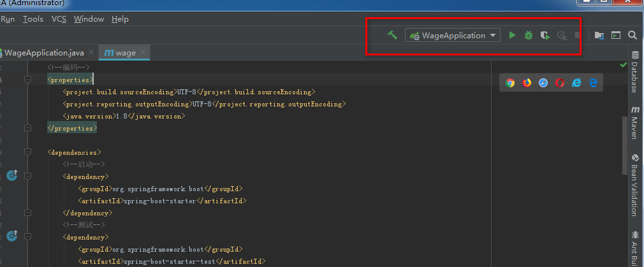Open the Project Structure folder icon
Image resolution: width=644 pixels, height=267 pixels.
599,35
